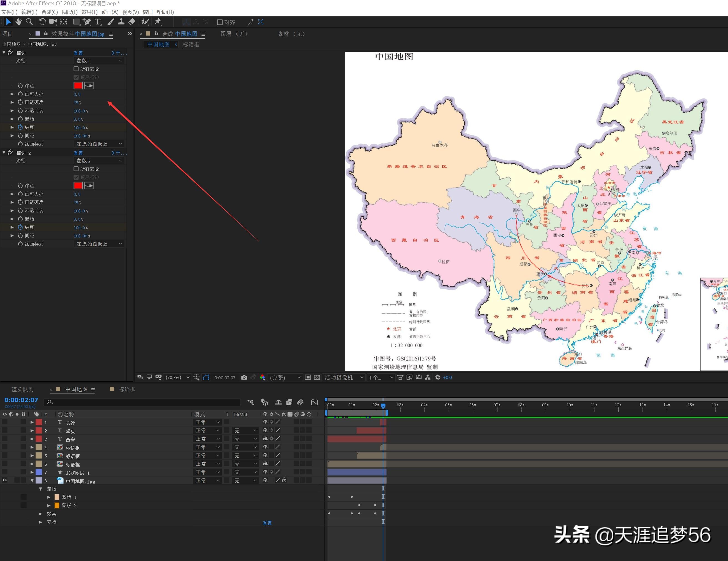Click the snapshot camera icon in viewer
Screen dimensions: 728x561
(244, 377)
